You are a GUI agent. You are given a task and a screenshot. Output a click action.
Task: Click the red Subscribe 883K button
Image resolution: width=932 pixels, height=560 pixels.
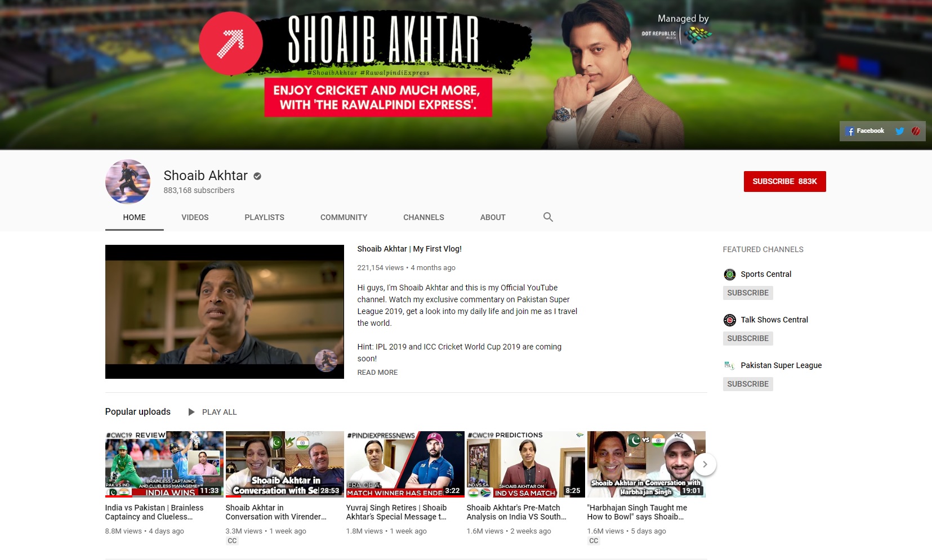coord(784,182)
